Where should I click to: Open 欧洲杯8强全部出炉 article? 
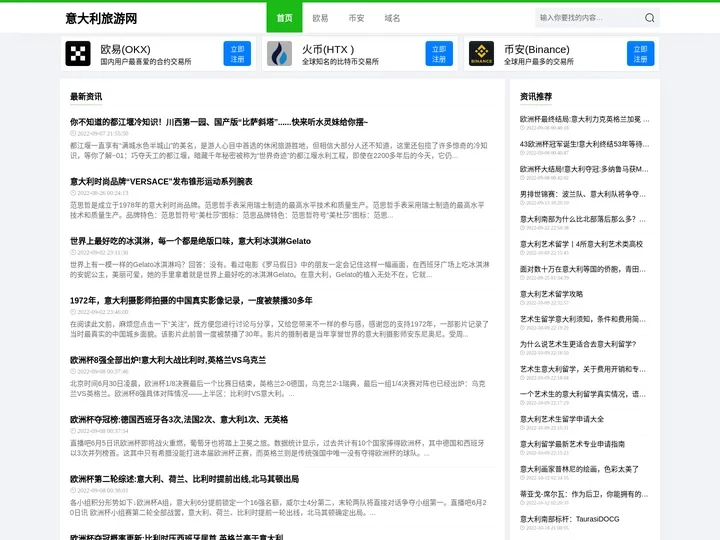pyautogui.click(x=168, y=360)
